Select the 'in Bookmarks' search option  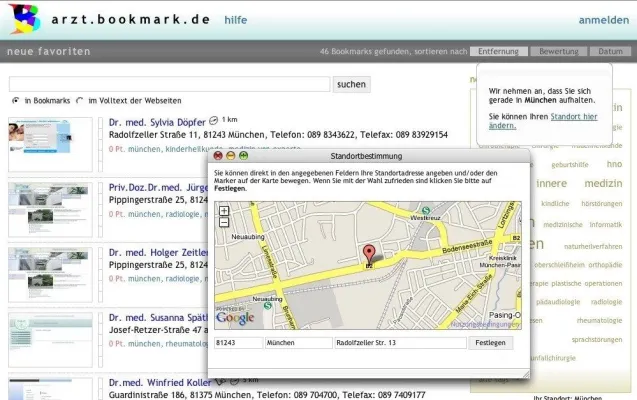pyautogui.click(x=15, y=100)
